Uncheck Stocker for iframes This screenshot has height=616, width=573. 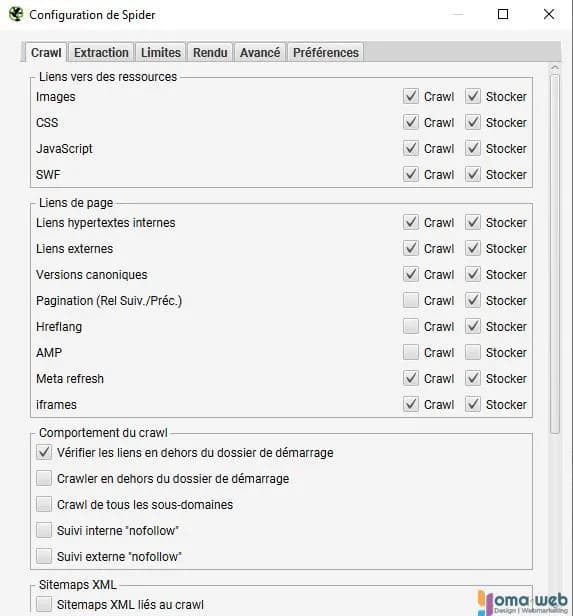pos(473,404)
